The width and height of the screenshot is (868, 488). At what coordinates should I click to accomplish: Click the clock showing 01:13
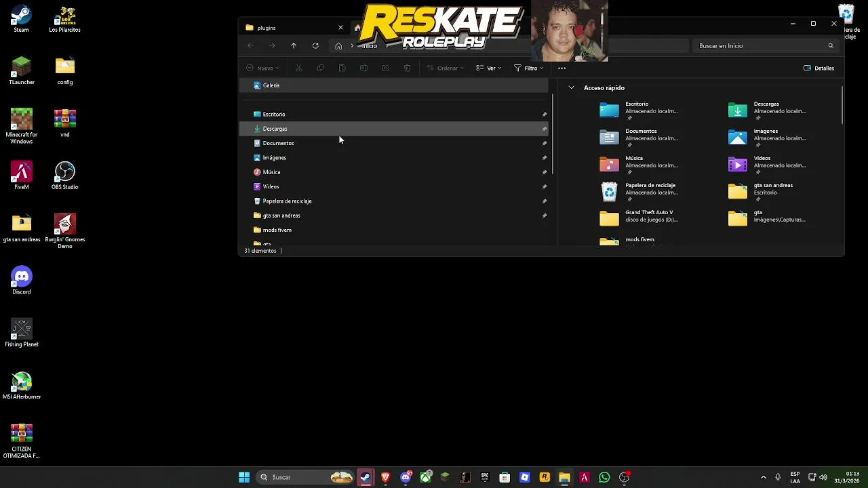852,473
